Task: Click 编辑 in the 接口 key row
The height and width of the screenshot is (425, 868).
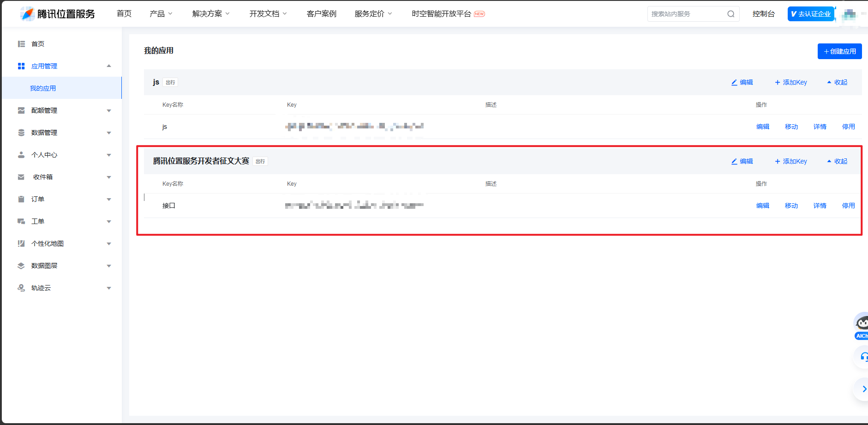Action: pos(763,206)
